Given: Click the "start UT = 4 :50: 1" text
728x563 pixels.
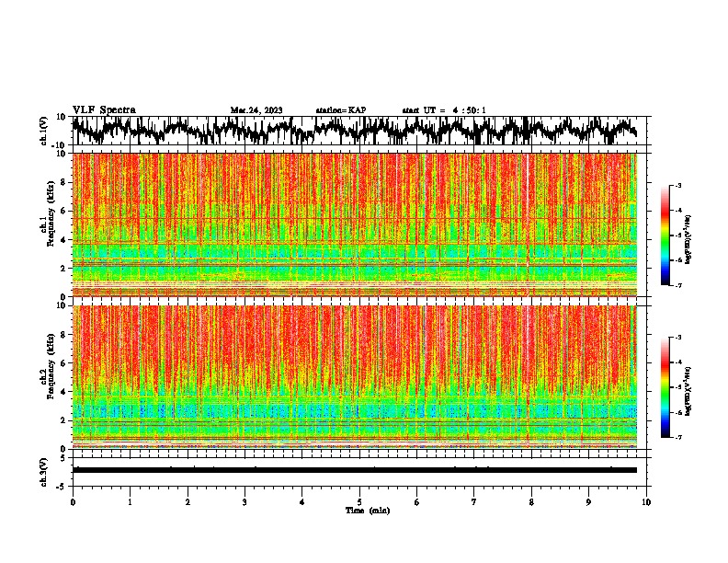Looking at the screenshot, I should (x=444, y=110).
